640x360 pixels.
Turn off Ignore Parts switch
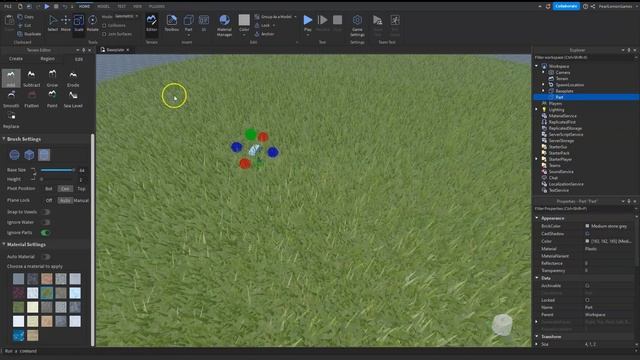[45, 233]
